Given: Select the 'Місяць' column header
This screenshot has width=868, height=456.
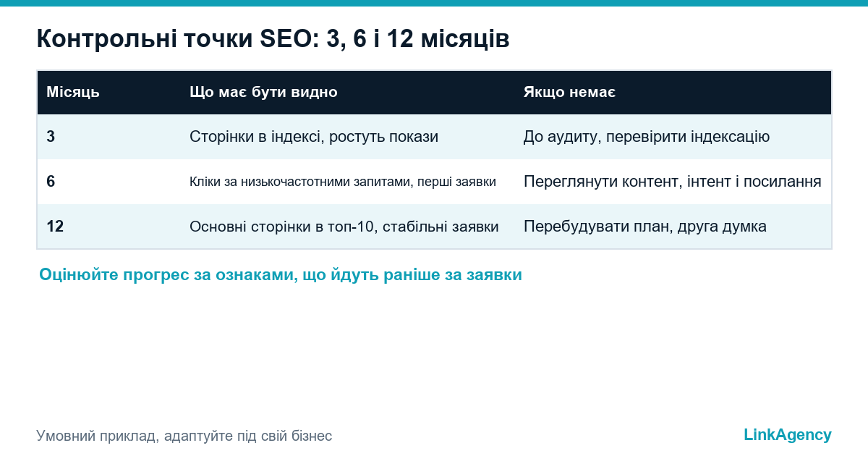Looking at the screenshot, I should pyautogui.click(x=73, y=93).
